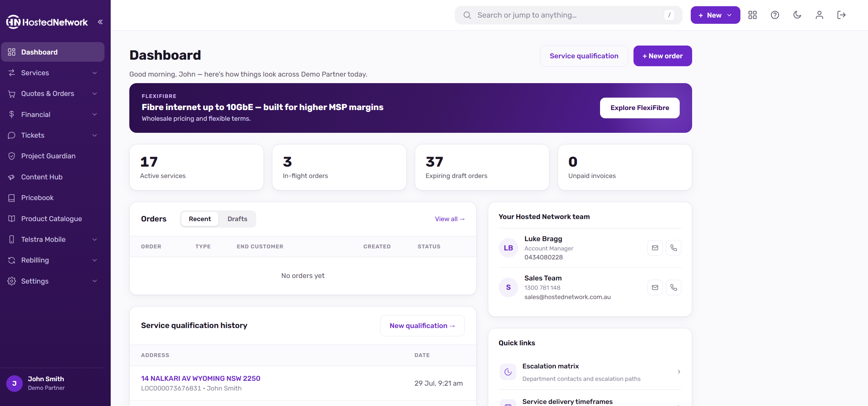The height and width of the screenshot is (406, 868).
Task: Expand the Financial section chevron
Action: click(95, 115)
